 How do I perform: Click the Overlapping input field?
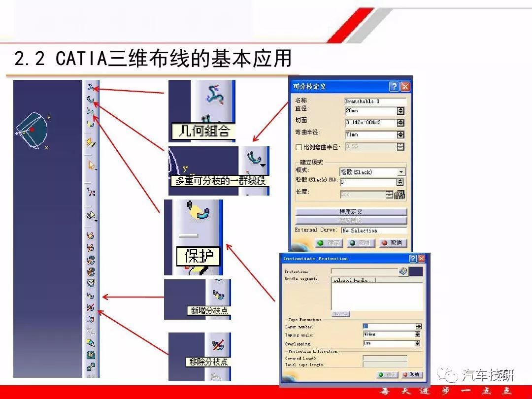pyautogui.click(x=389, y=343)
